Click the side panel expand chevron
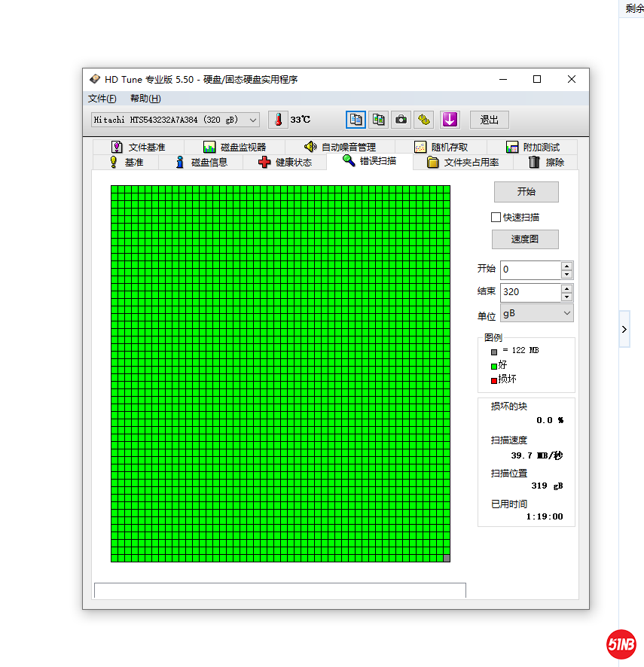644x667 pixels. [624, 329]
